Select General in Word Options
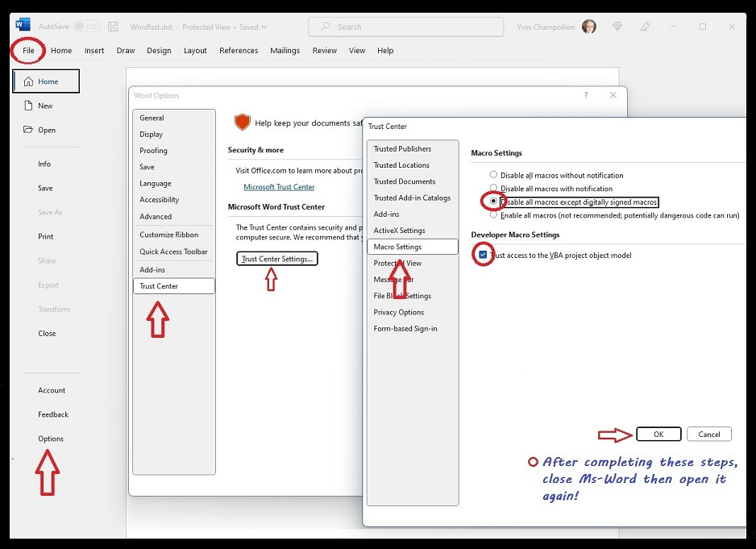This screenshot has width=756, height=549. 174,118
